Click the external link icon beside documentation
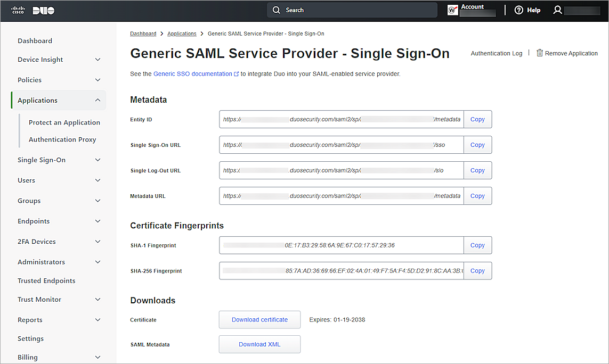 pos(236,74)
